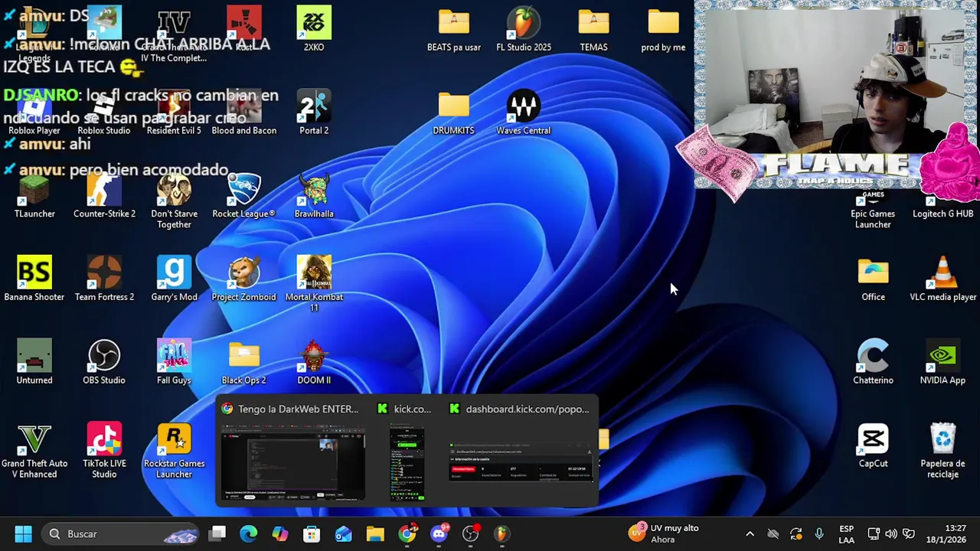This screenshot has width=980, height=551.
Task: Open the UV muy alto weather widget
Action: click(x=664, y=533)
